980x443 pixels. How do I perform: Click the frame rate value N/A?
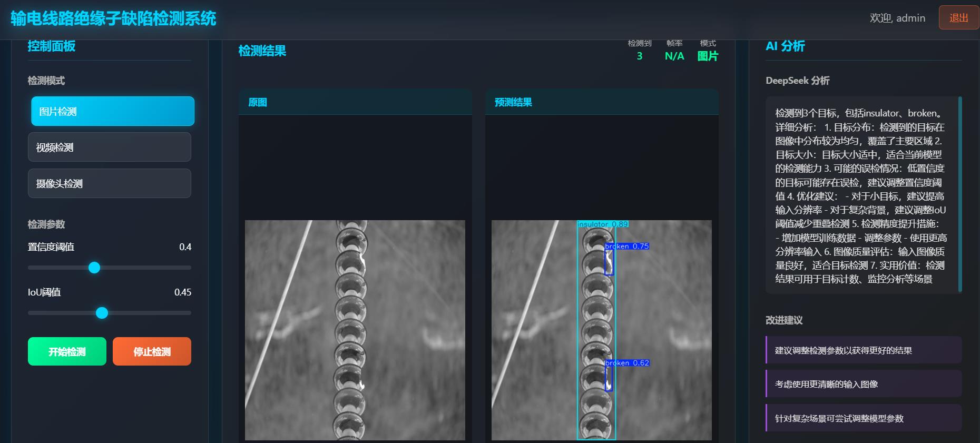pyautogui.click(x=674, y=56)
